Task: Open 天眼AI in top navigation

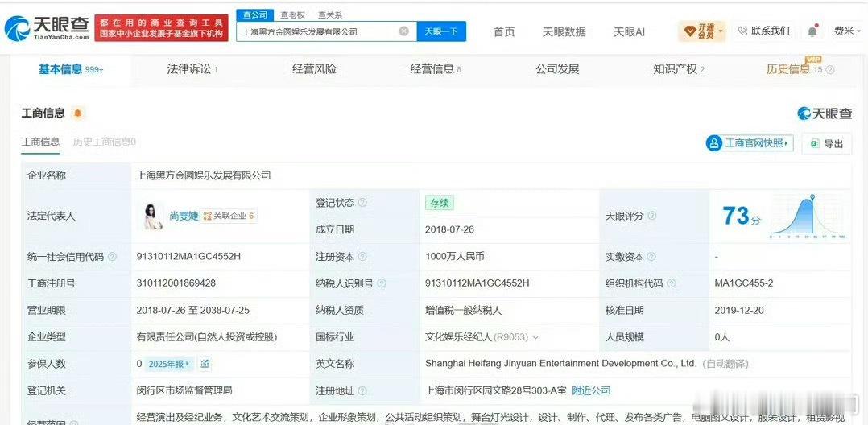Action: pyautogui.click(x=629, y=31)
